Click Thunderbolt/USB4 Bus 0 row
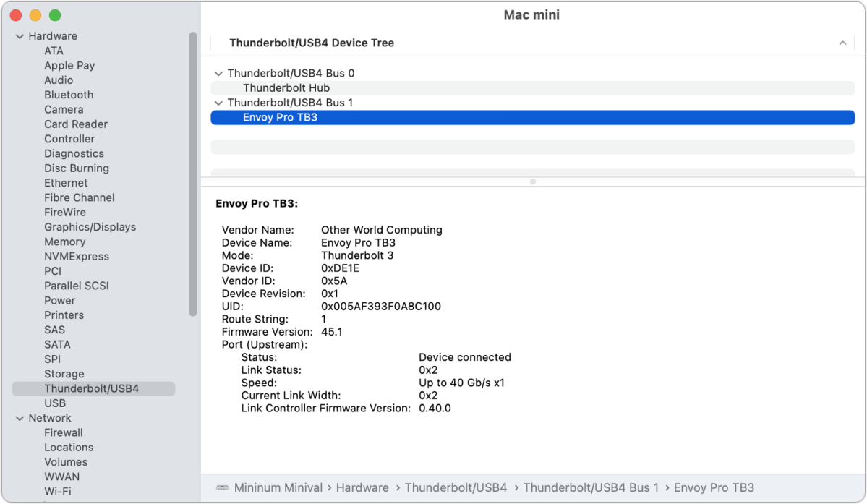 [x=532, y=74]
